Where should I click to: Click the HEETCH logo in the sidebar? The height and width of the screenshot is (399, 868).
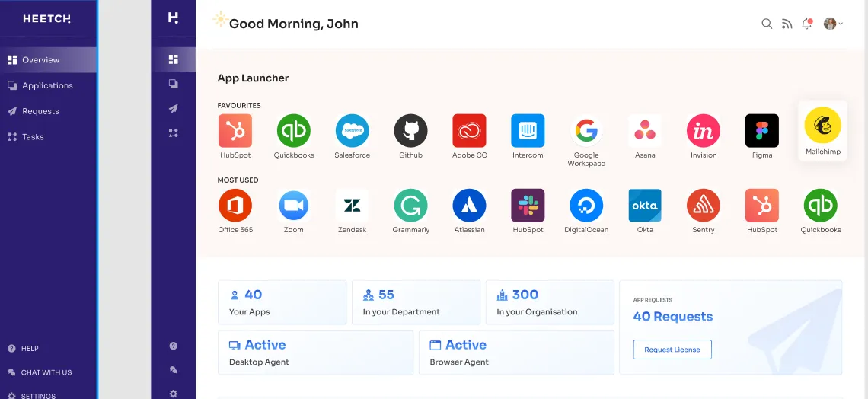coord(47,19)
